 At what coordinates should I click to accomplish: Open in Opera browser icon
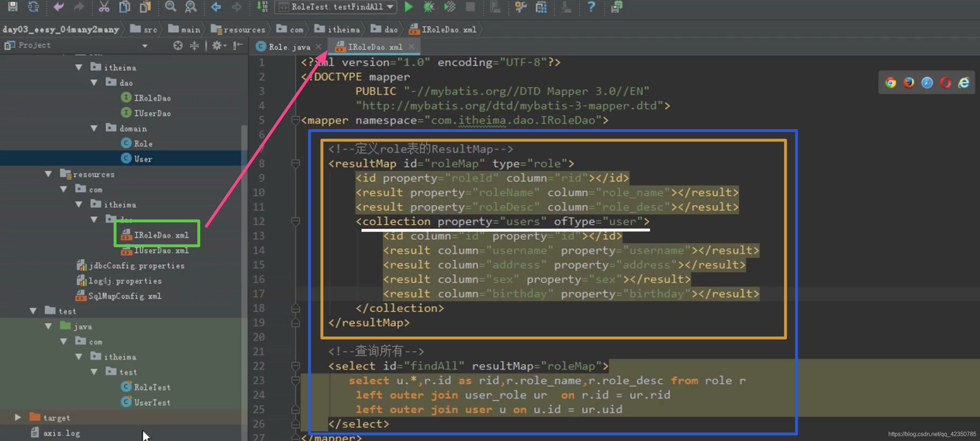pos(945,83)
